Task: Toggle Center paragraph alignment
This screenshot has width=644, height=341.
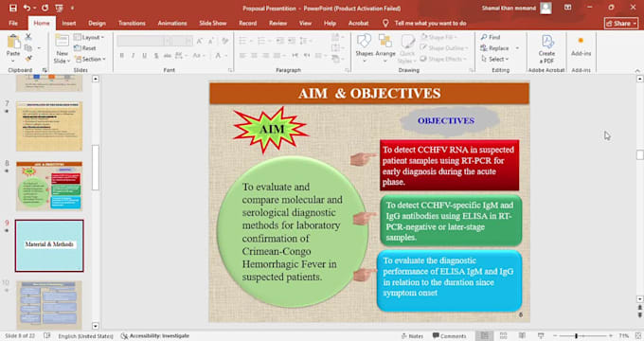Action: point(254,56)
